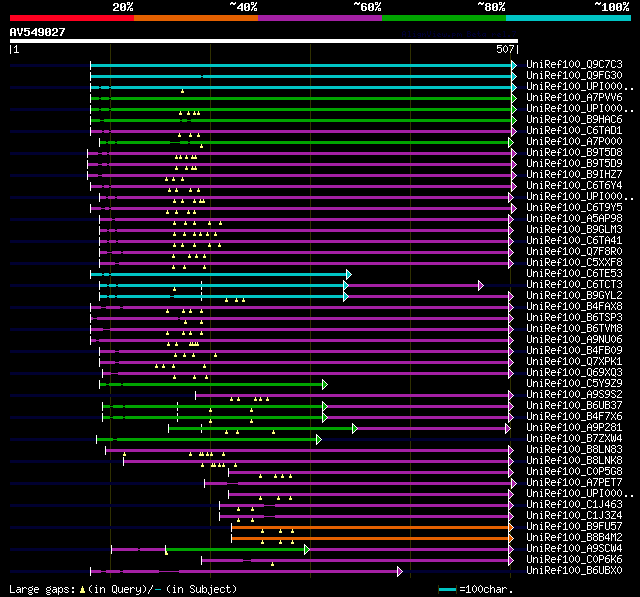Select hit label UniRef100_Q7XPK1
Screen dimensions: 640x597
[x=574, y=362]
